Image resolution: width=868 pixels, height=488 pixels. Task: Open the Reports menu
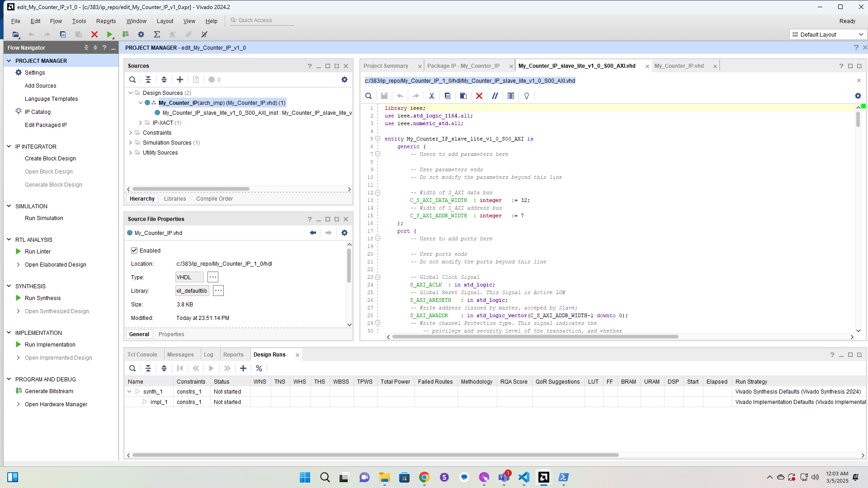106,21
